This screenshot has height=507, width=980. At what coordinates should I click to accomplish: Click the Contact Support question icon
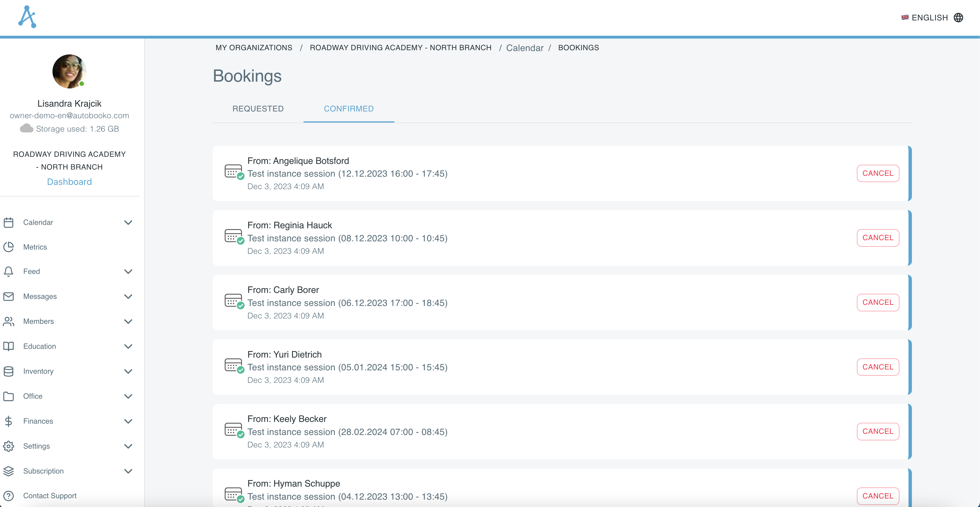click(x=8, y=496)
